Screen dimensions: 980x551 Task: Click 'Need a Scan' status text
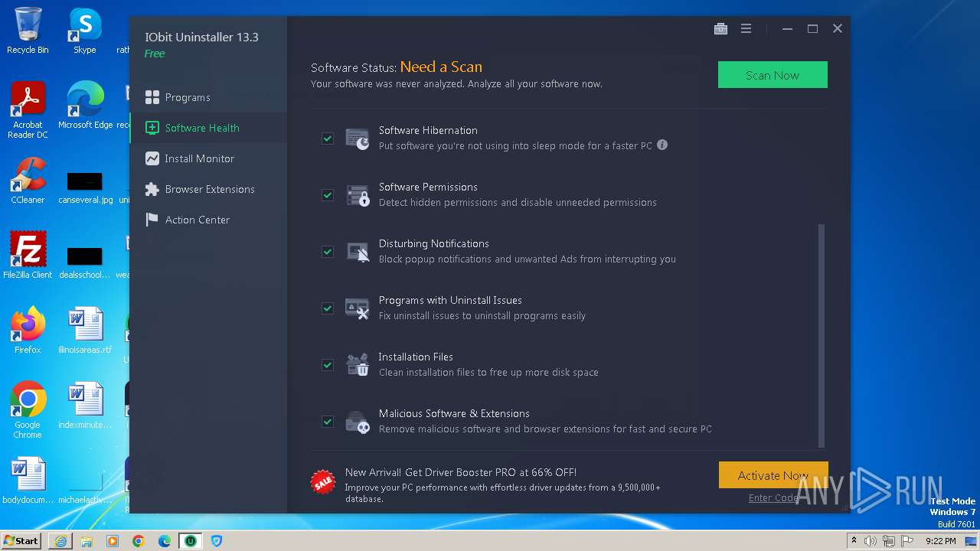click(x=441, y=67)
